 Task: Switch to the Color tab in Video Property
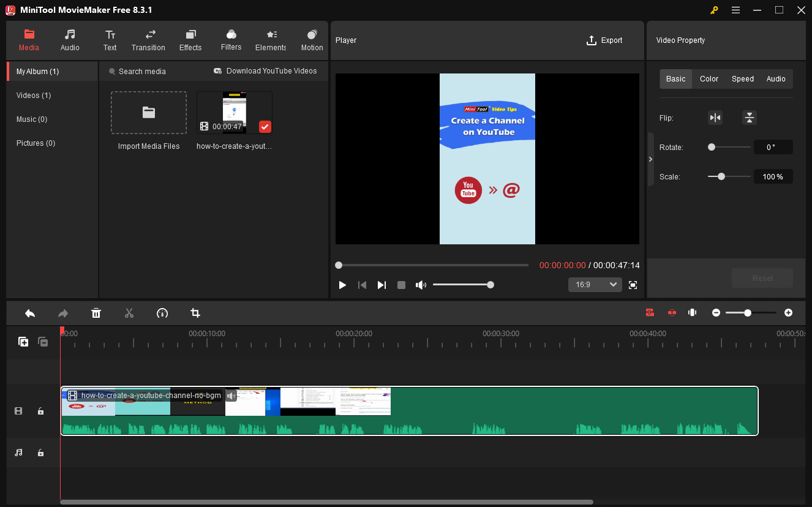(709, 78)
